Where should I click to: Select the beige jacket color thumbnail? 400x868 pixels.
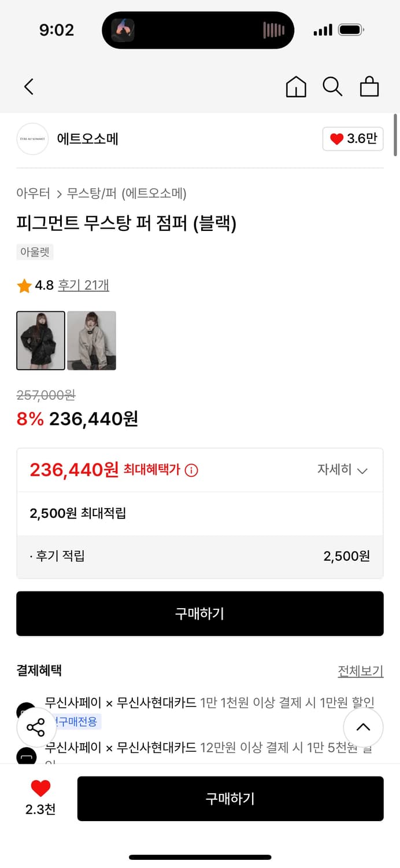point(92,340)
